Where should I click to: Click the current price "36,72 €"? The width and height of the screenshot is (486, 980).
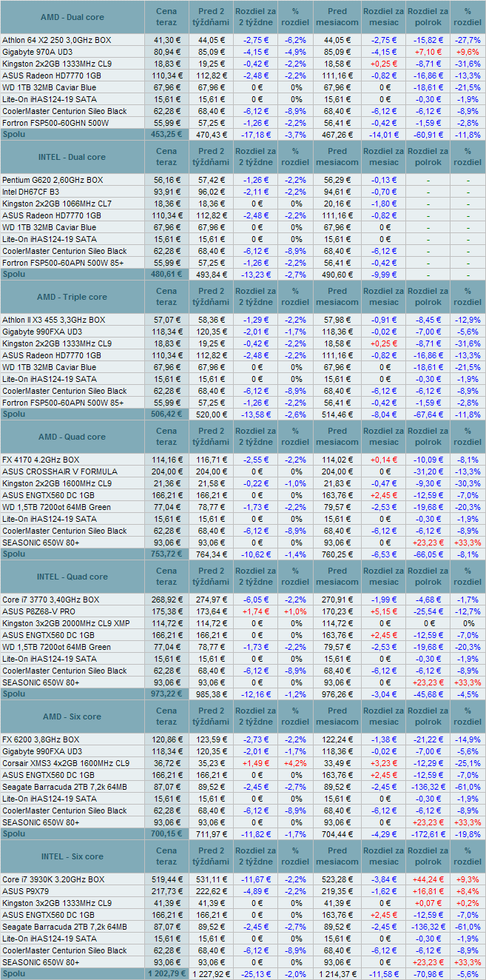coord(167,764)
